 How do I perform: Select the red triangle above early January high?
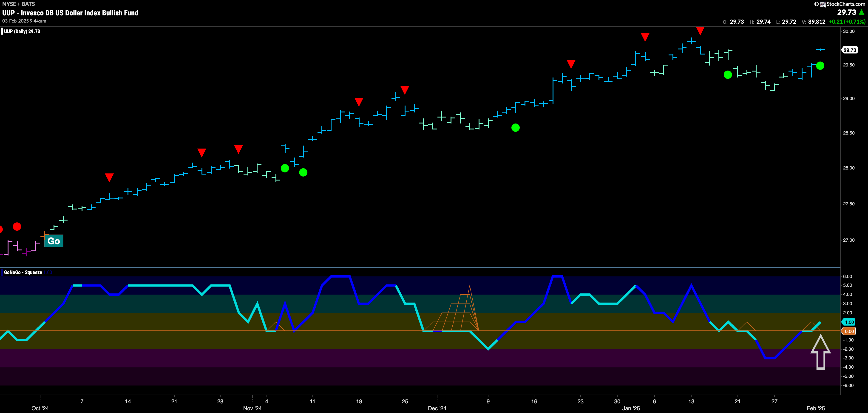(645, 37)
